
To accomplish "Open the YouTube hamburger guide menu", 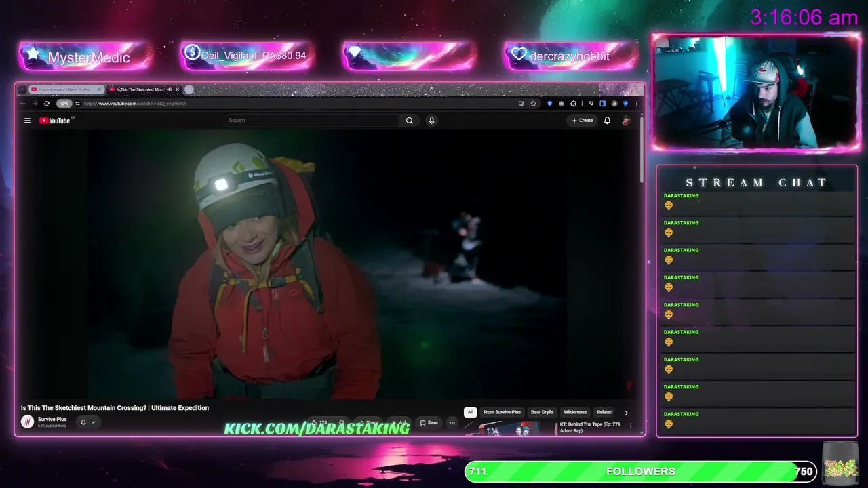I will click(27, 121).
